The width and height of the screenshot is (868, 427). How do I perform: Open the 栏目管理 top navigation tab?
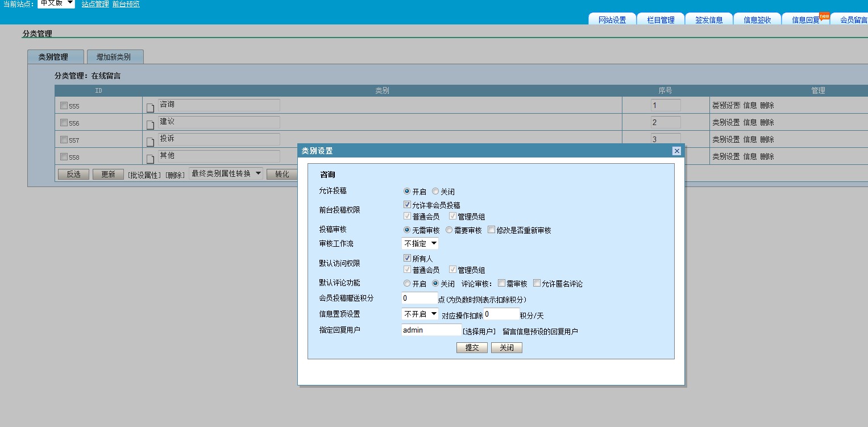pos(661,20)
